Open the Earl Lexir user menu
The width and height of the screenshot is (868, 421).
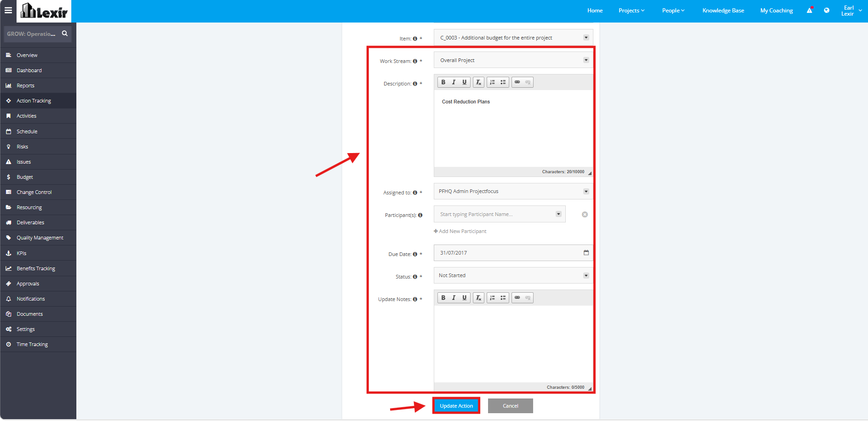[851, 11]
